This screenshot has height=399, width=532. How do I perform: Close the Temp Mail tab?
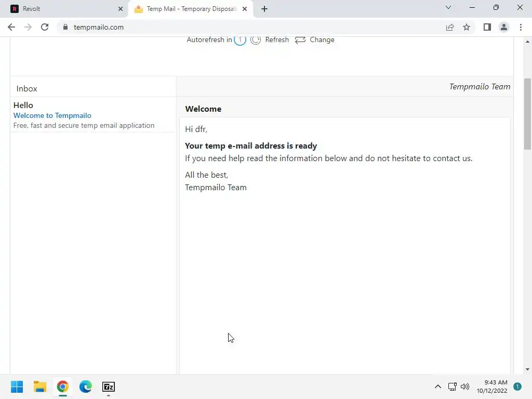click(245, 9)
